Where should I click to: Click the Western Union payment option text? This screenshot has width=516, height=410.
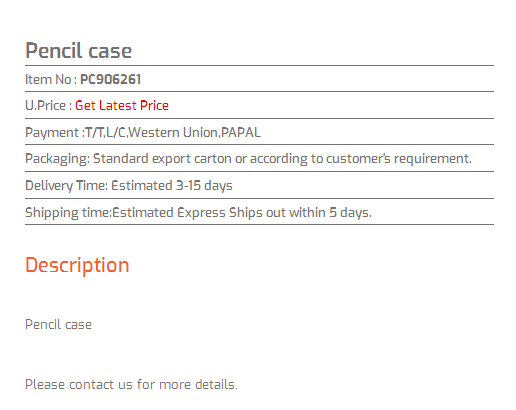[173, 133]
